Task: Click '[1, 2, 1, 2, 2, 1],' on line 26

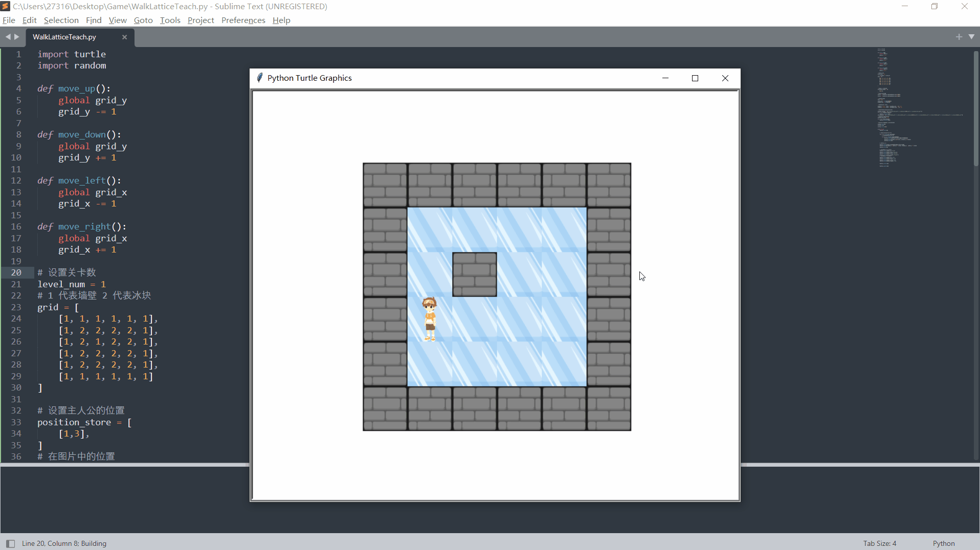Action: click(108, 341)
